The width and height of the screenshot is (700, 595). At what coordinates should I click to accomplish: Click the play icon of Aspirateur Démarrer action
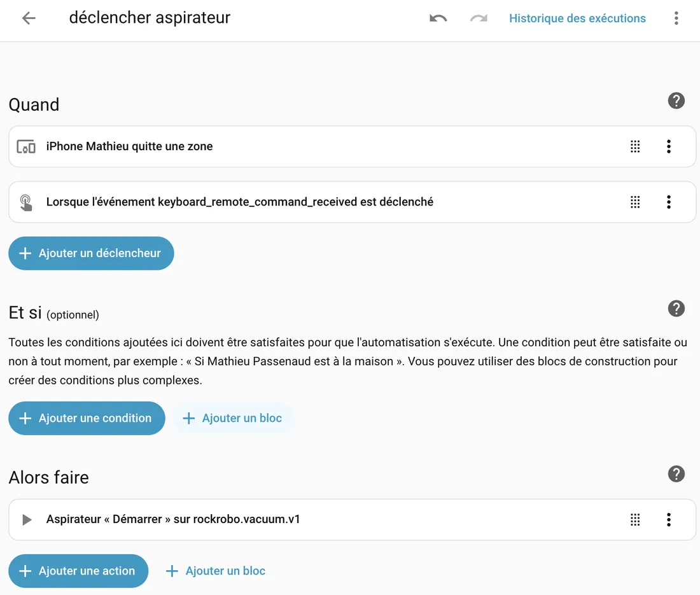click(x=27, y=519)
